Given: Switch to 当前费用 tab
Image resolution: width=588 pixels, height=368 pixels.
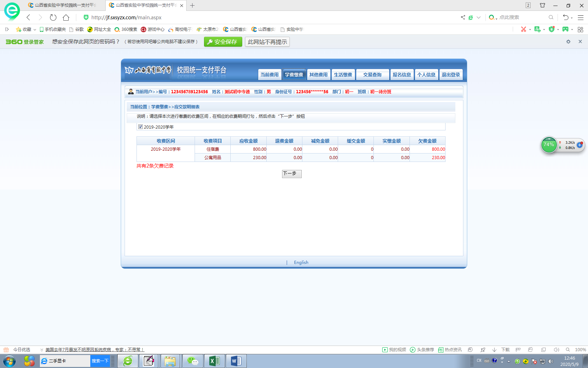Looking at the screenshot, I should click(269, 75).
